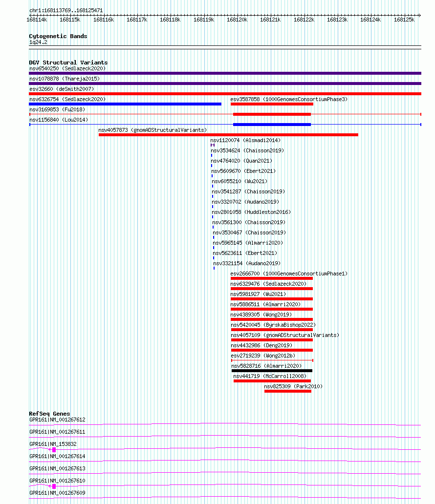
Task: Open nsv5609670 (Ebert2021) variant
Action: [x=243, y=171]
